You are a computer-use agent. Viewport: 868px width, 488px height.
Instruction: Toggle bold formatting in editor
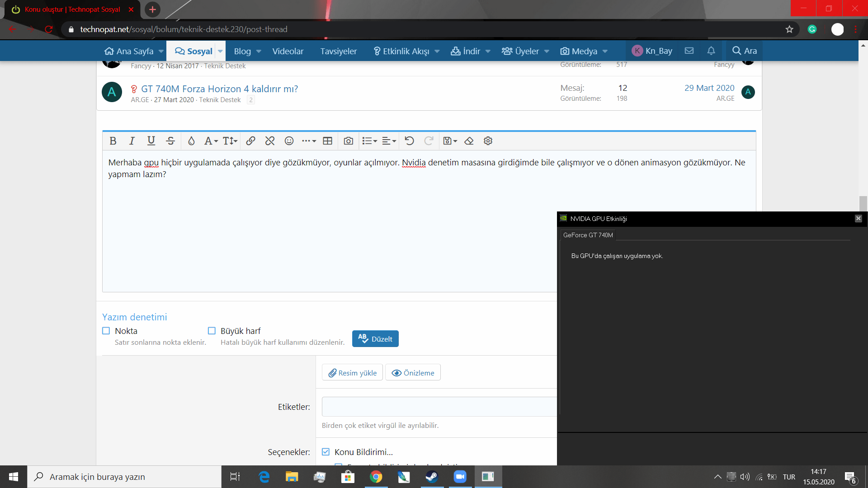(113, 141)
